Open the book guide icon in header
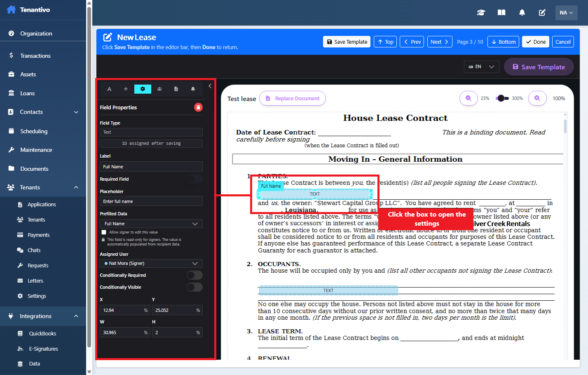Viewport: 588px width, 375px height. [x=501, y=13]
